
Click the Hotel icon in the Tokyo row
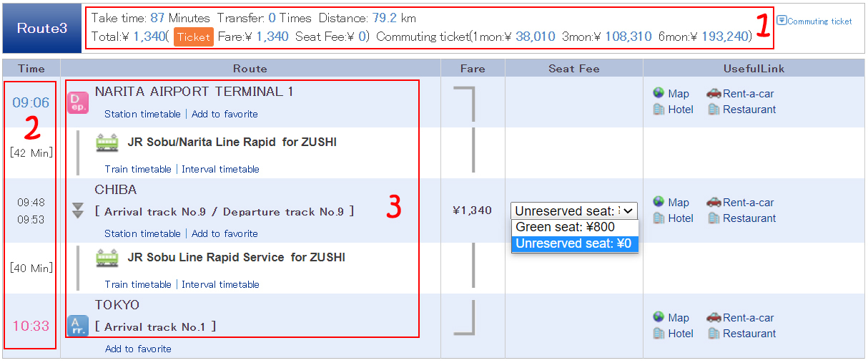click(x=659, y=334)
